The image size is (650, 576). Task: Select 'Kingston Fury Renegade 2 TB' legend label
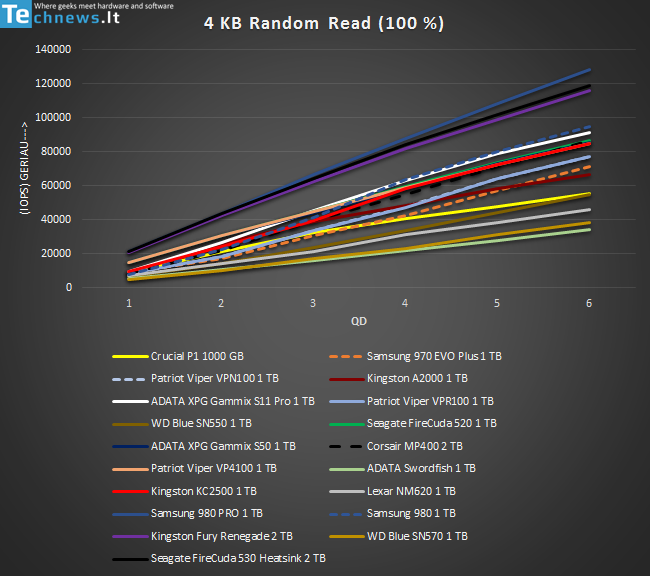222,536
